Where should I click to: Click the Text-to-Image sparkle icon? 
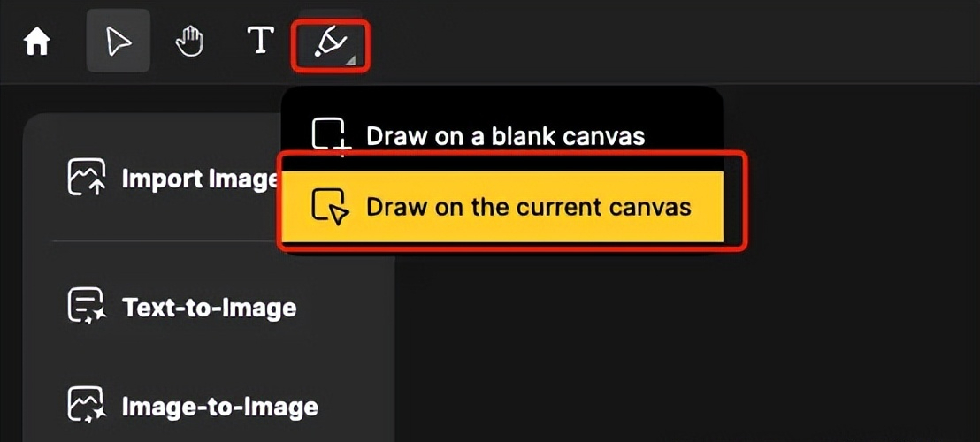point(87,308)
